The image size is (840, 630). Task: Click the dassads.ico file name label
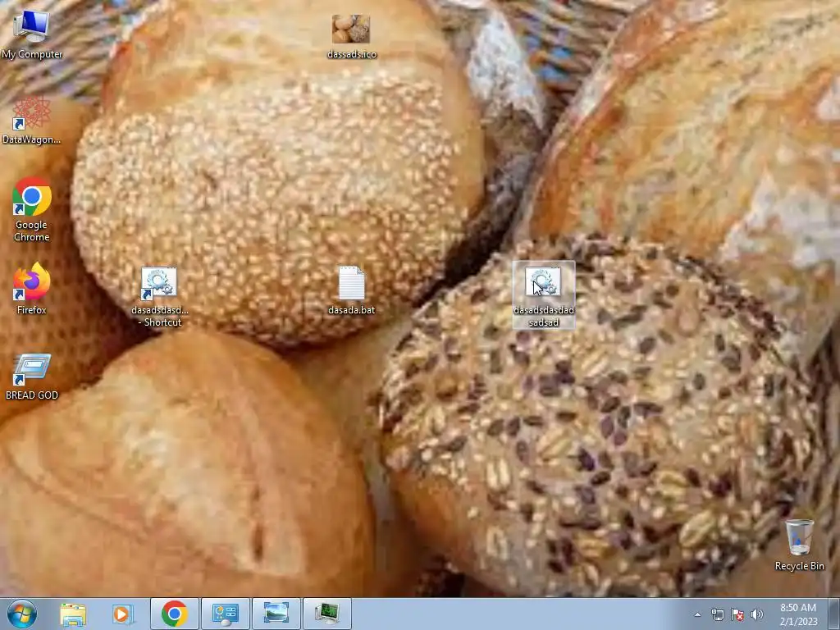pyautogui.click(x=351, y=54)
